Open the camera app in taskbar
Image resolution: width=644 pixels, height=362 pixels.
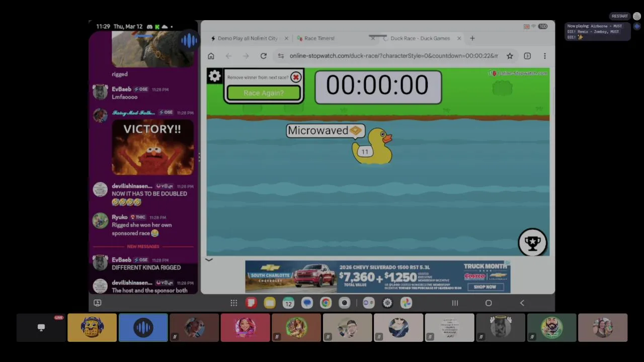[344, 303]
